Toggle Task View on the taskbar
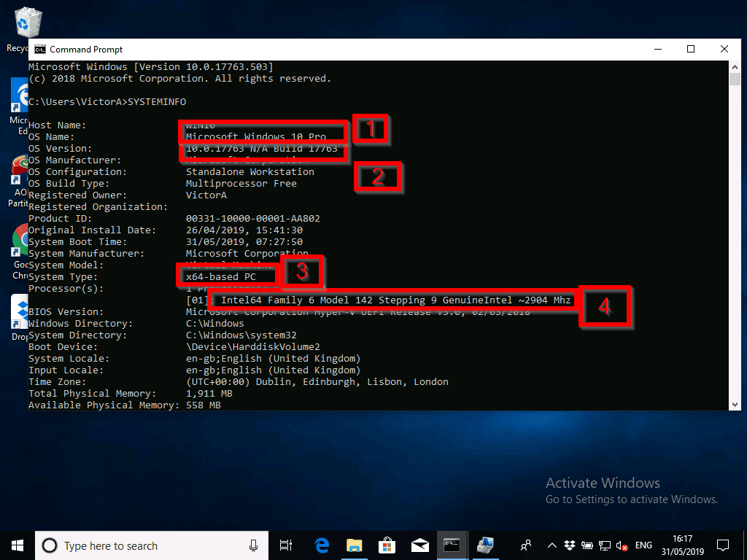 click(285, 545)
